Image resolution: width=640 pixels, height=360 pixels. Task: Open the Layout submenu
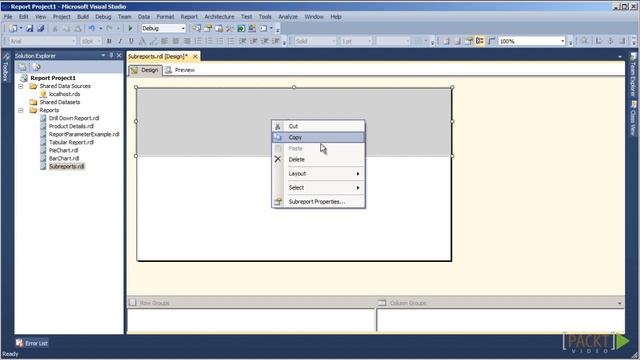tap(318, 173)
